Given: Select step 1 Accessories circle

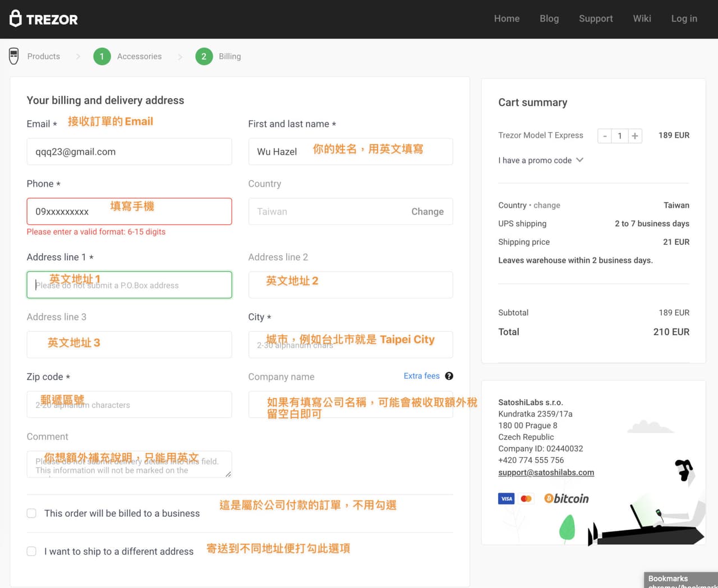Looking at the screenshot, I should pyautogui.click(x=102, y=56).
